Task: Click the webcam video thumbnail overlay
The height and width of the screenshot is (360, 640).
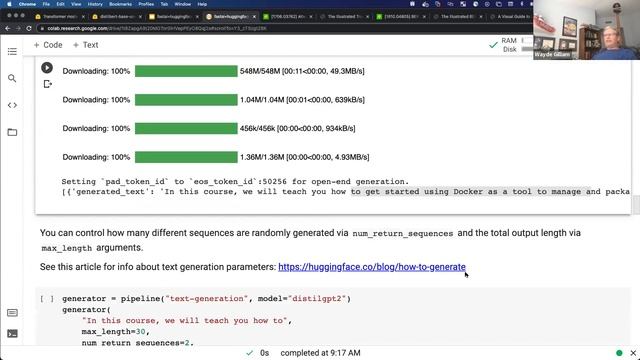Action: point(587,30)
